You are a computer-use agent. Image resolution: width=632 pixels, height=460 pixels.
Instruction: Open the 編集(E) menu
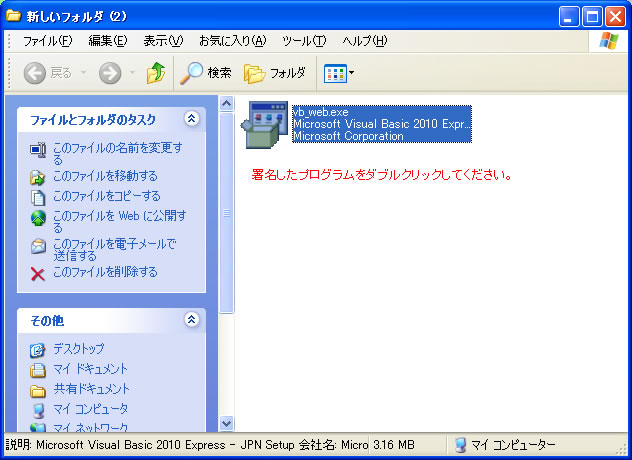point(108,41)
